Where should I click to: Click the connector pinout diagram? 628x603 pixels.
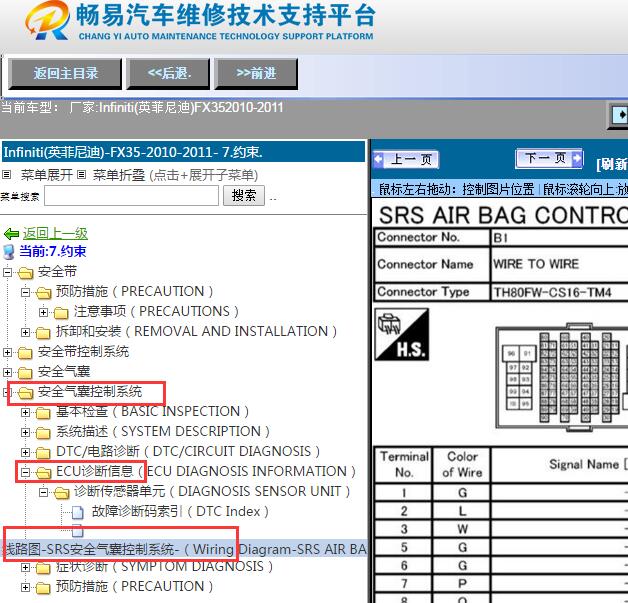tap(562, 376)
